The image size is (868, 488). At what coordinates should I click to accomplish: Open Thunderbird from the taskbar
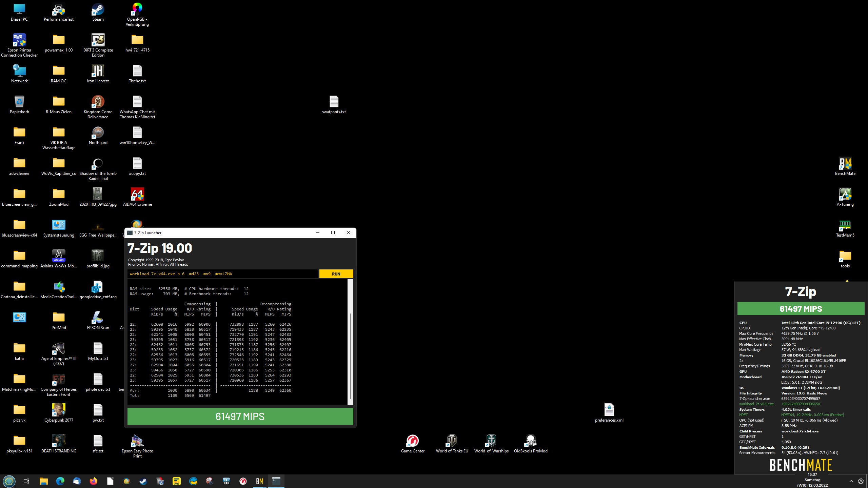pos(77,481)
